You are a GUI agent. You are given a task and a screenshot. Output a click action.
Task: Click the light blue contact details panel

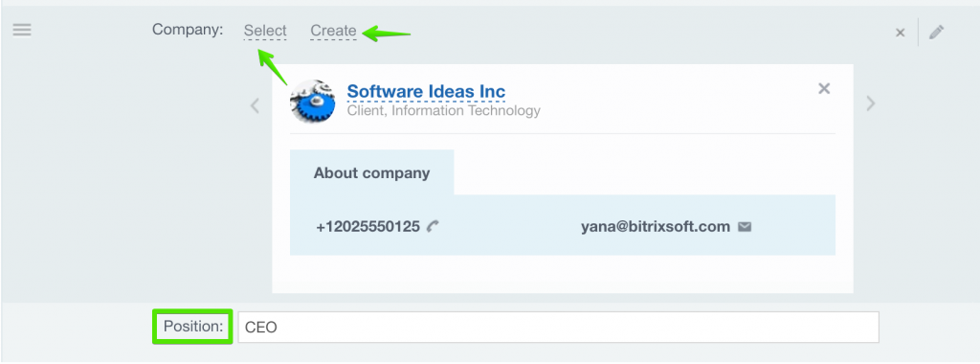(x=563, y=225)
